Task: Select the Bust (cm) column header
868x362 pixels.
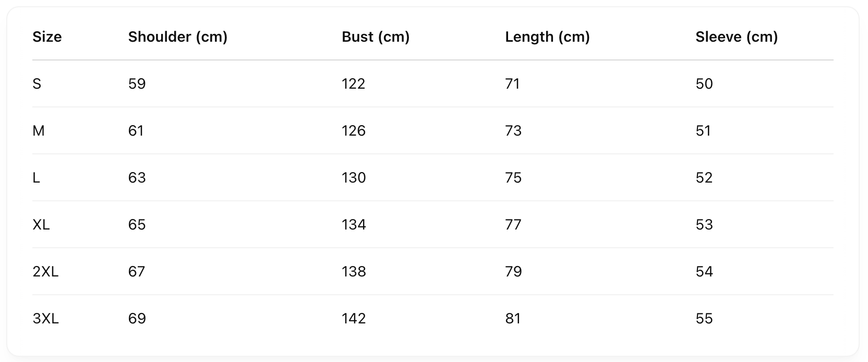Action: [376, 37]
